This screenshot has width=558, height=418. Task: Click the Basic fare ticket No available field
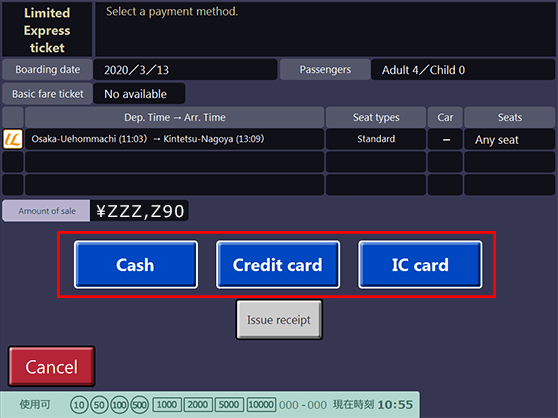(139, 94)
